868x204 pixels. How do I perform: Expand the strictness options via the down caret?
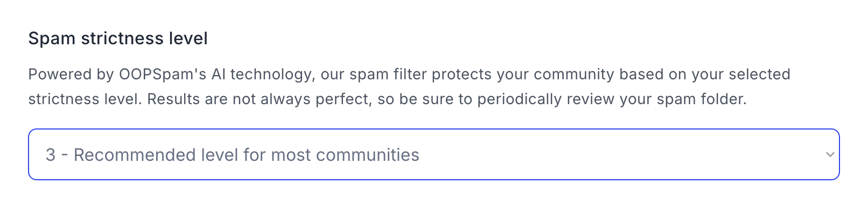tap(830, 155)
